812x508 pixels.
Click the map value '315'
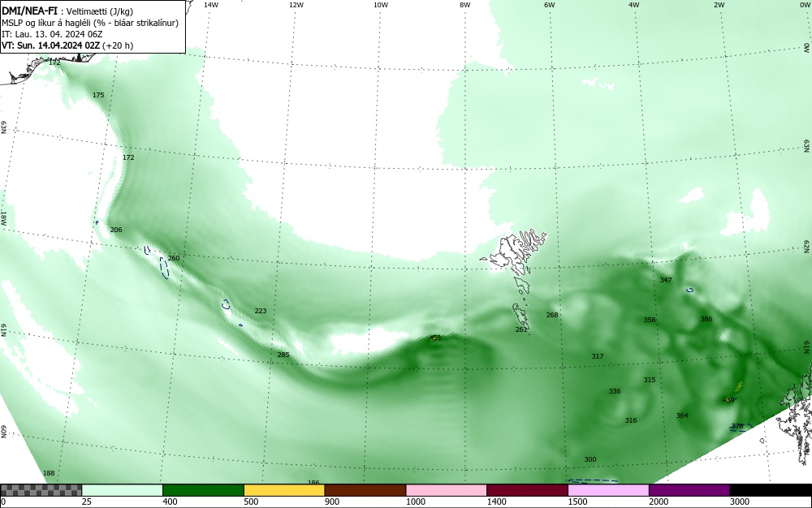pyautogui.click(x=650, y=380)
